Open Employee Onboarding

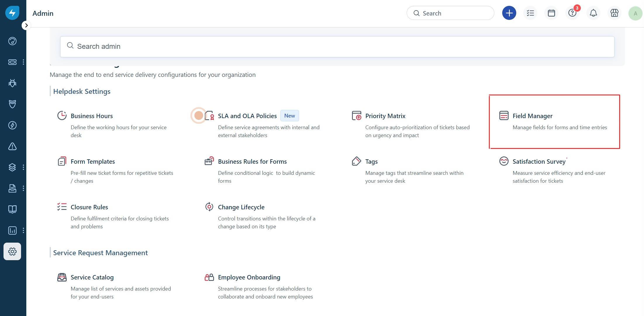pos(249,277)
